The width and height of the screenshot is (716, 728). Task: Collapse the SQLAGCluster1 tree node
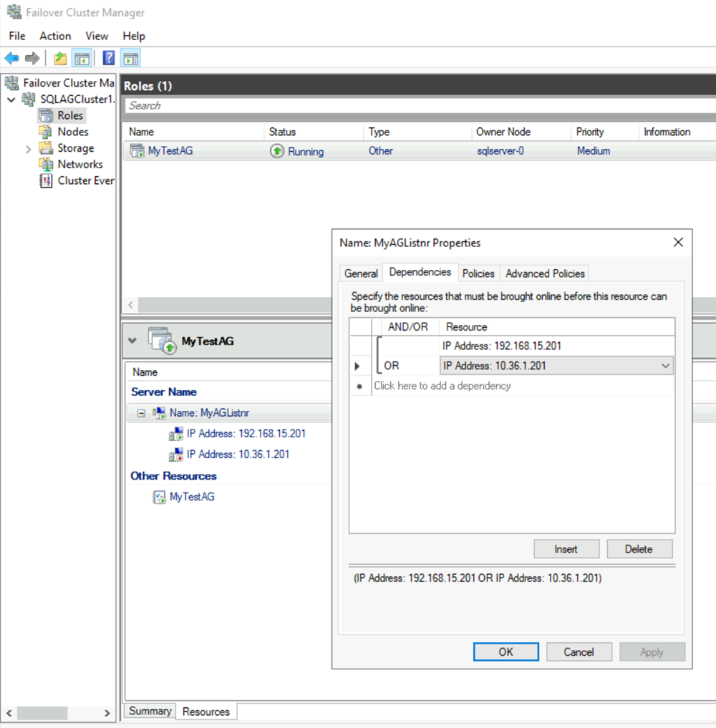pos(11,100)
